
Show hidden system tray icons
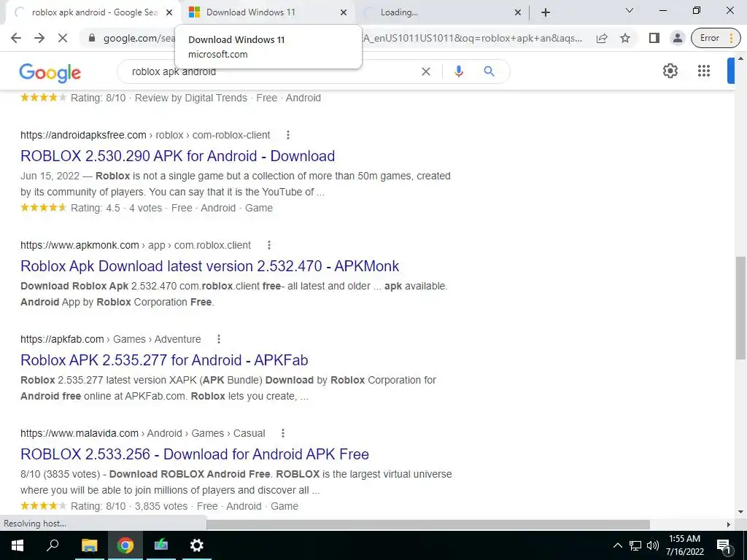coord(617,545)
